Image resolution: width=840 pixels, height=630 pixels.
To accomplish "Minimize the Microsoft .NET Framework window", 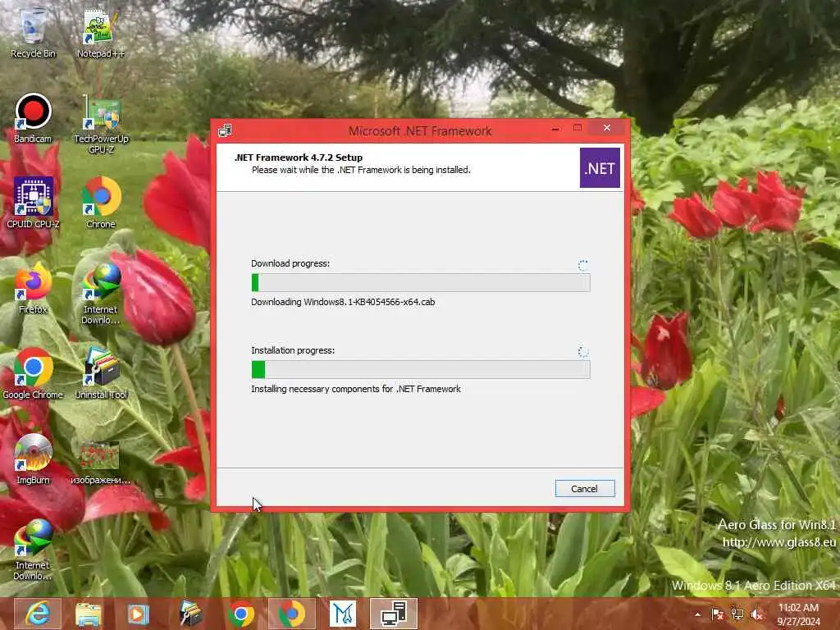I will pyautogui.click(x=555, y=129).
